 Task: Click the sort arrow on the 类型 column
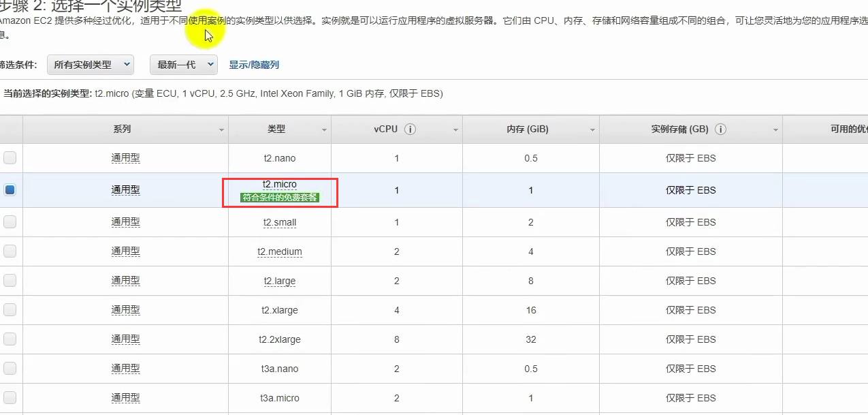point(324,129)
